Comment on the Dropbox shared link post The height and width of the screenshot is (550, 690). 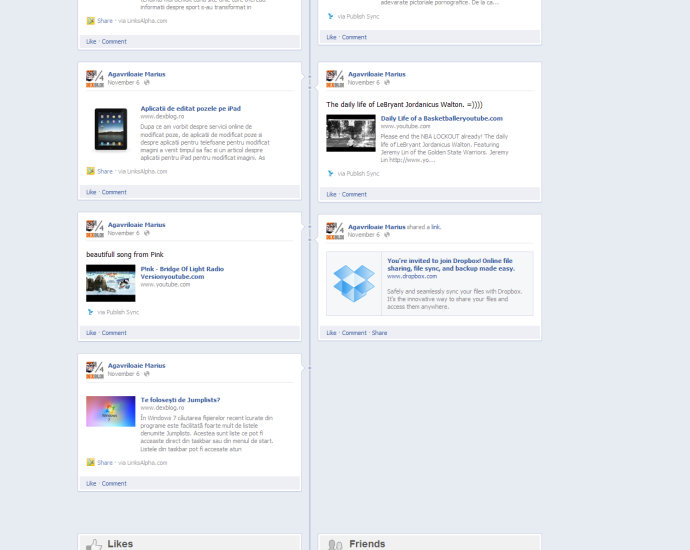click(354, 333)
